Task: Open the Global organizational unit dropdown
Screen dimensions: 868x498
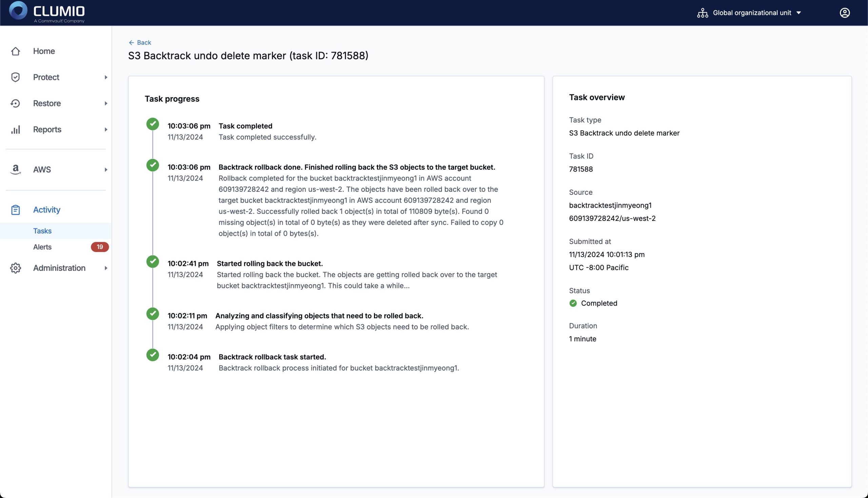Action: (752, 13)
